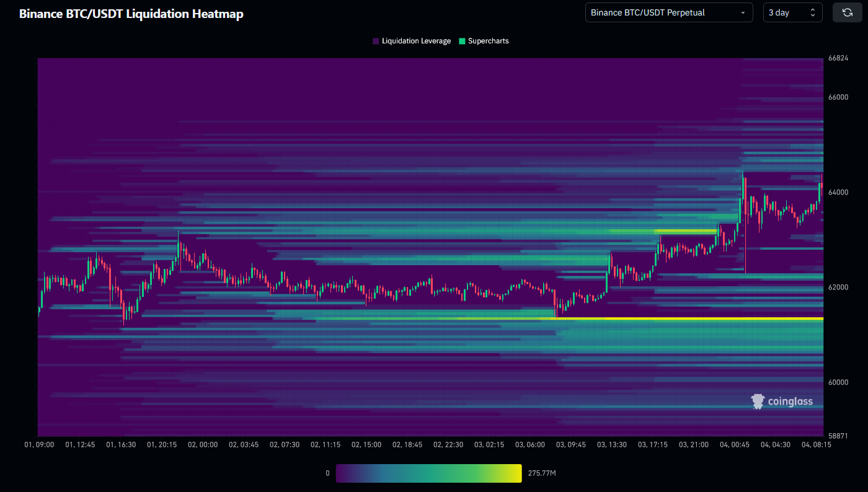
Task: Click the caret arrow in the pair selector
Action: coord(743,12)
